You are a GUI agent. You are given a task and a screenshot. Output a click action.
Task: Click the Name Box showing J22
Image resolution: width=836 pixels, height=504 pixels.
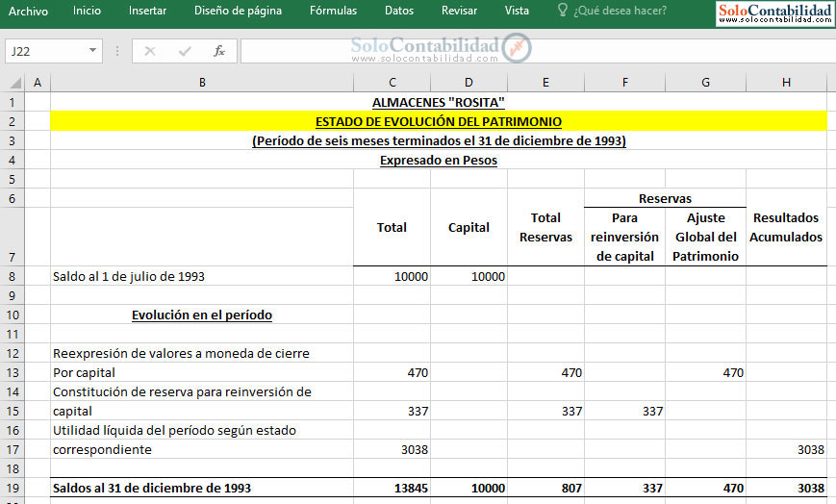click(x=44, y=51)
